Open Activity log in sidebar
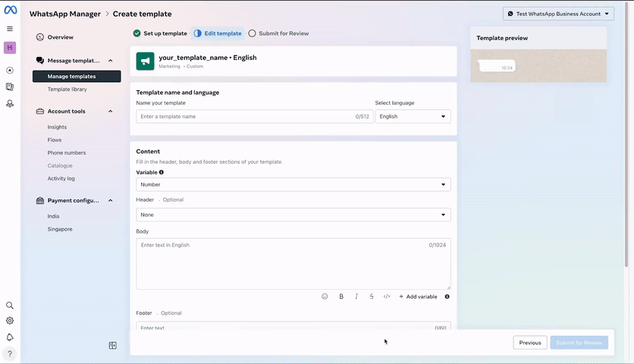 [x=61, y=178]
